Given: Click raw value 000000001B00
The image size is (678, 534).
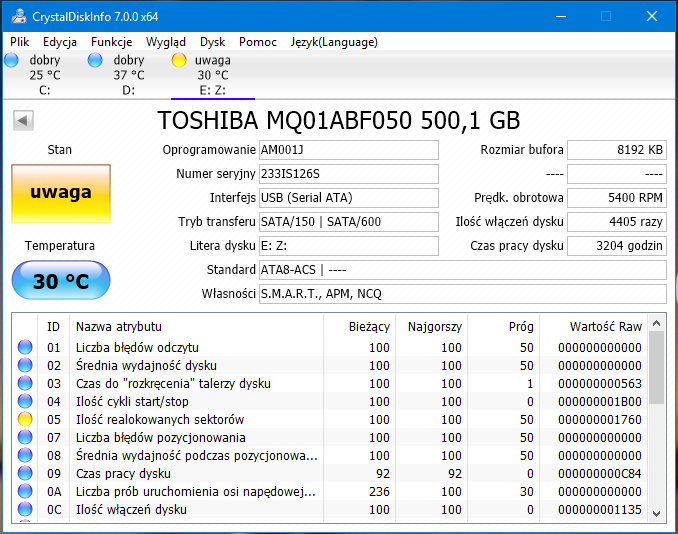Looking at the screenshot, I should tap(600, 402).
